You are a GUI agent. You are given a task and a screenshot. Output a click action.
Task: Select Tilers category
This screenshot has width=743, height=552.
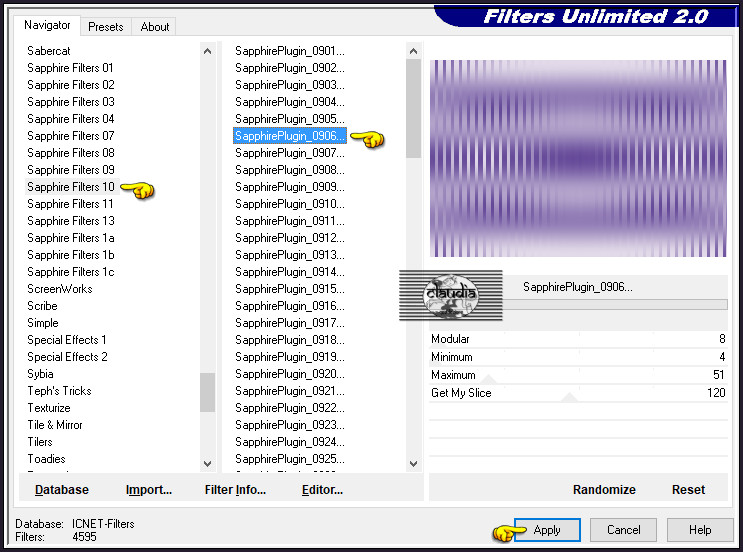click(x=40, y=442)
